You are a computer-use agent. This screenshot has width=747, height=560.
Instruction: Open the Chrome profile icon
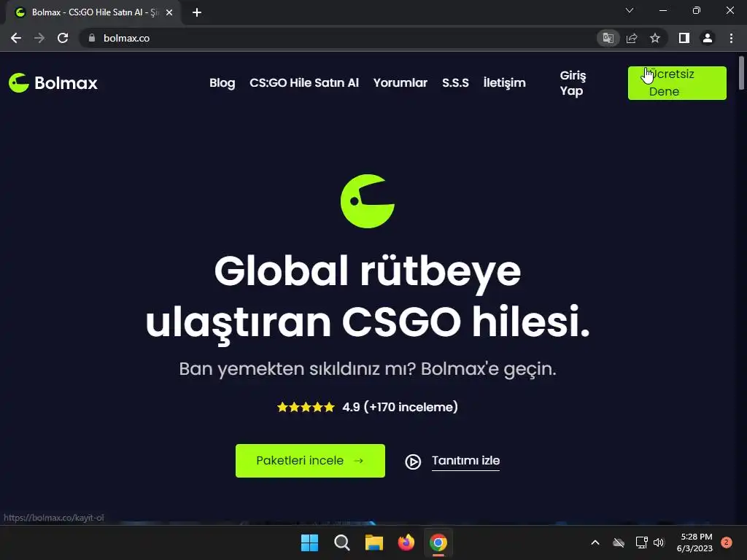708,38
